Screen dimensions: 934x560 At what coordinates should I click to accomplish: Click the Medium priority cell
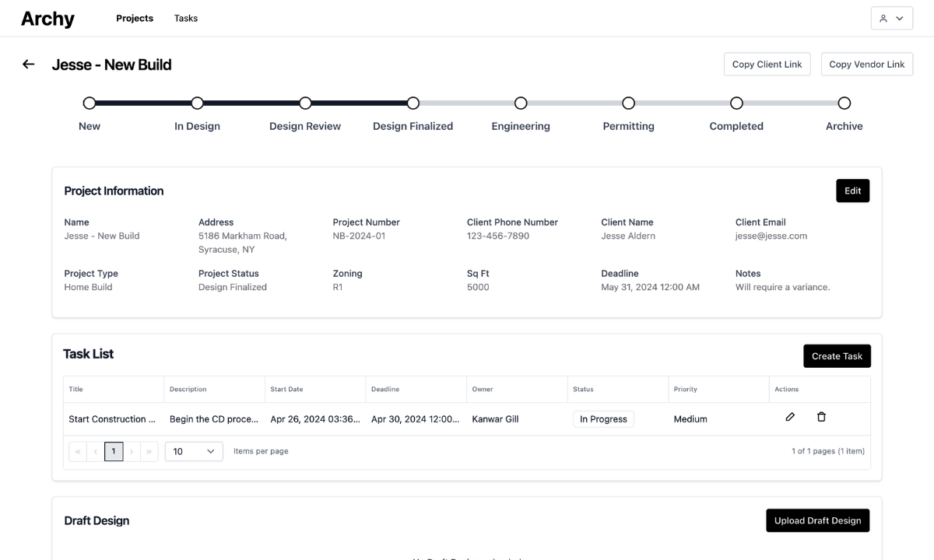pos(718,419)
